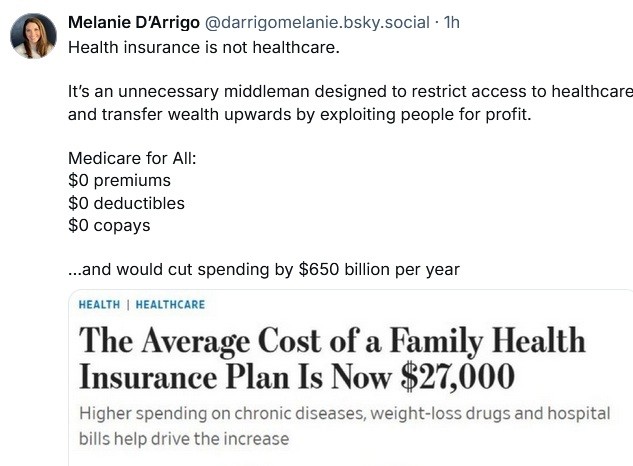This screenshot has width=633, height=466.
Task: Open the Average Cost of Family Health headline
Action: tap(330, 342)
